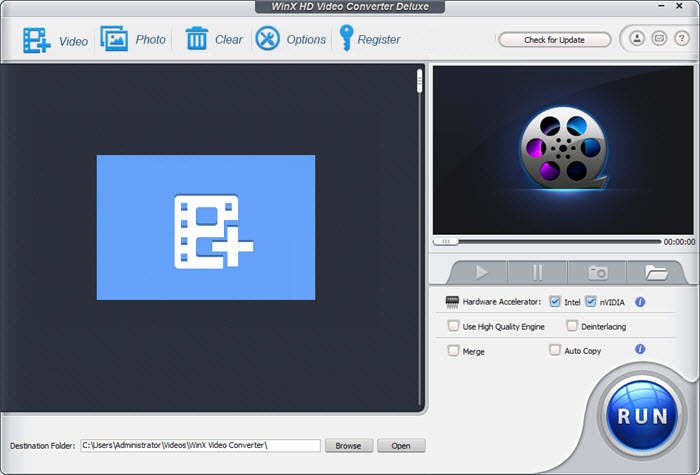Click the Register key icon

pyautogui.click(x=346, y=38)
